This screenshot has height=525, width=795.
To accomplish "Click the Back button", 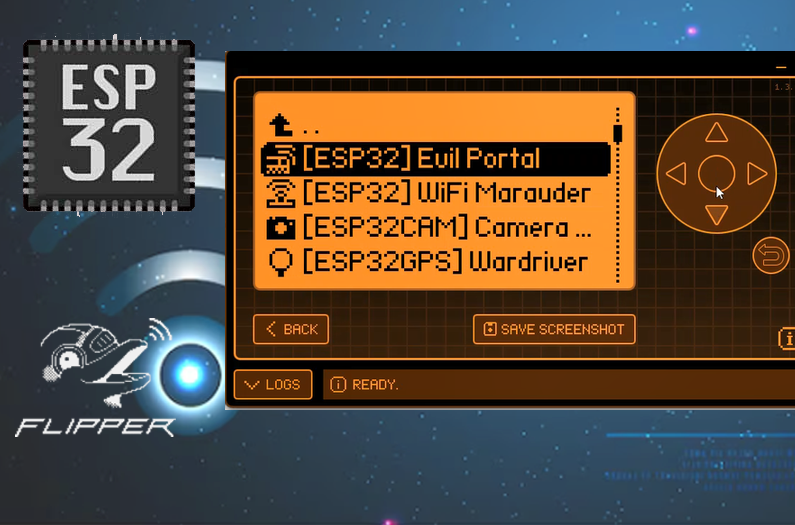I will tap(291, 329).
